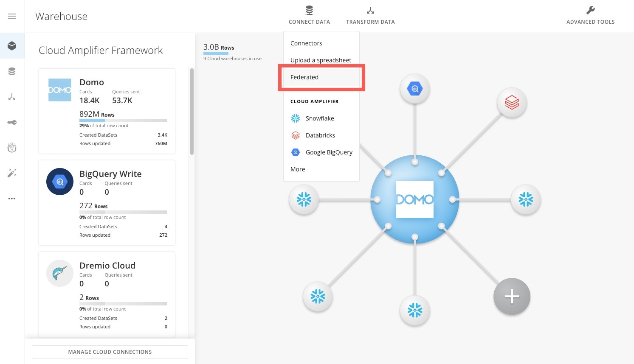Click the warehouse list scrollbar
This screenshot has width=634, height=364.
click(x=192, y=112)
